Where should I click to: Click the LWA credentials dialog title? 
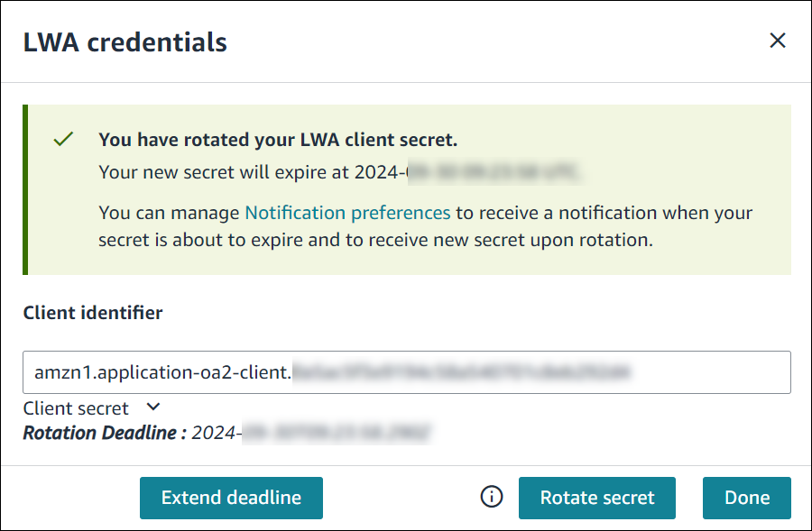125,42
